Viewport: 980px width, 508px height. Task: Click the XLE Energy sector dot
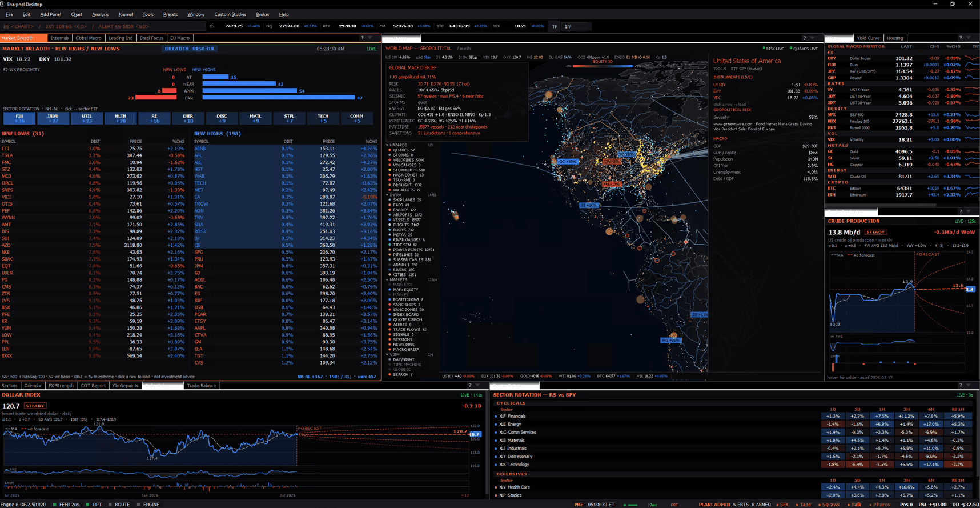click(496, 425)
